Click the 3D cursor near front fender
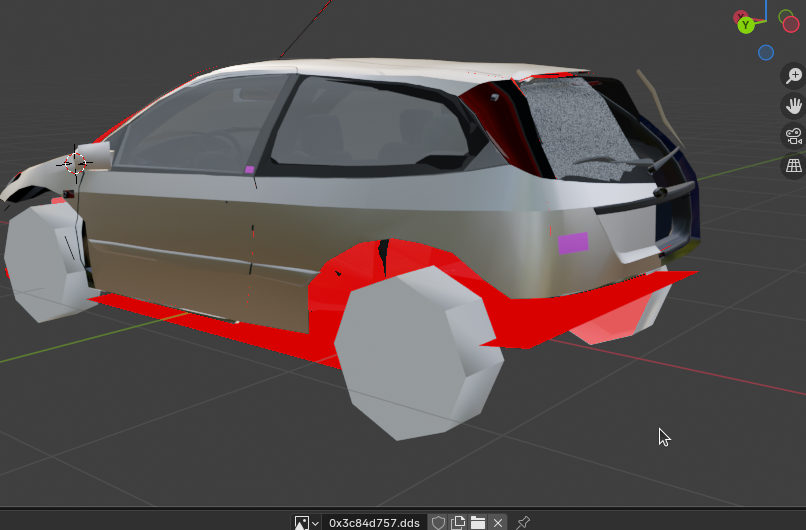The image size is (806, 530). click(77, 162)
